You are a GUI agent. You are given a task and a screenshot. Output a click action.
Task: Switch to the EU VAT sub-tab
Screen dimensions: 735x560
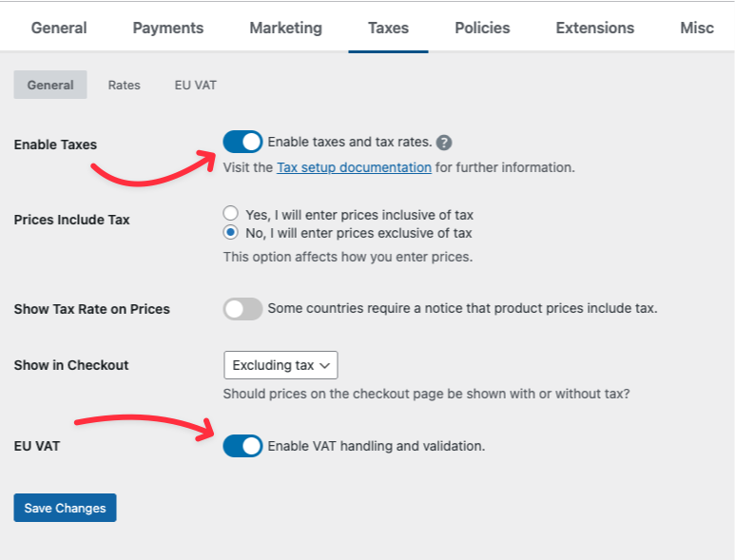(x=195, y=85)
